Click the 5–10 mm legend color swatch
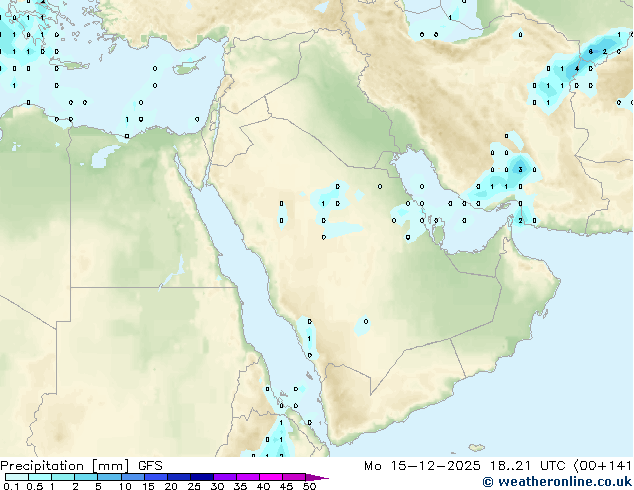 click(110, 477)
